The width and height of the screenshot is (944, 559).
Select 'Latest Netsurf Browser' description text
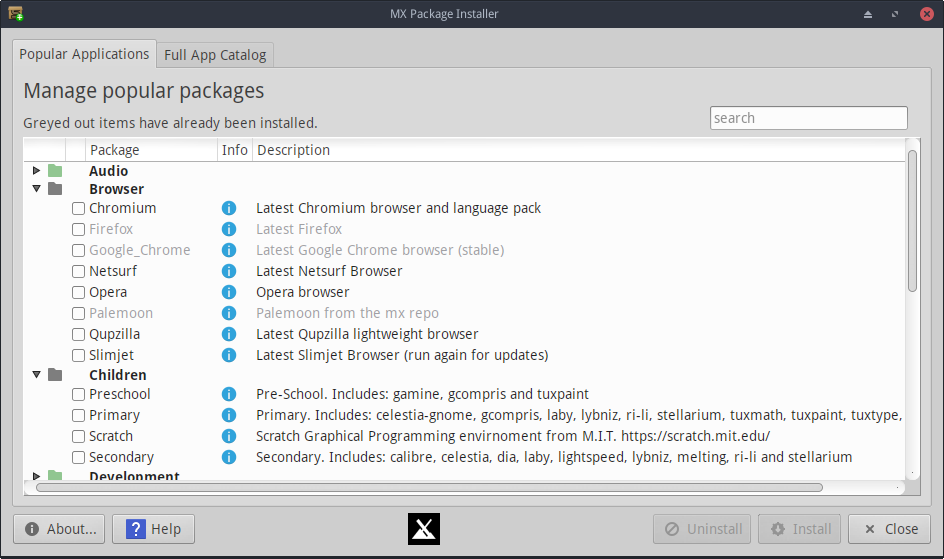329,271
